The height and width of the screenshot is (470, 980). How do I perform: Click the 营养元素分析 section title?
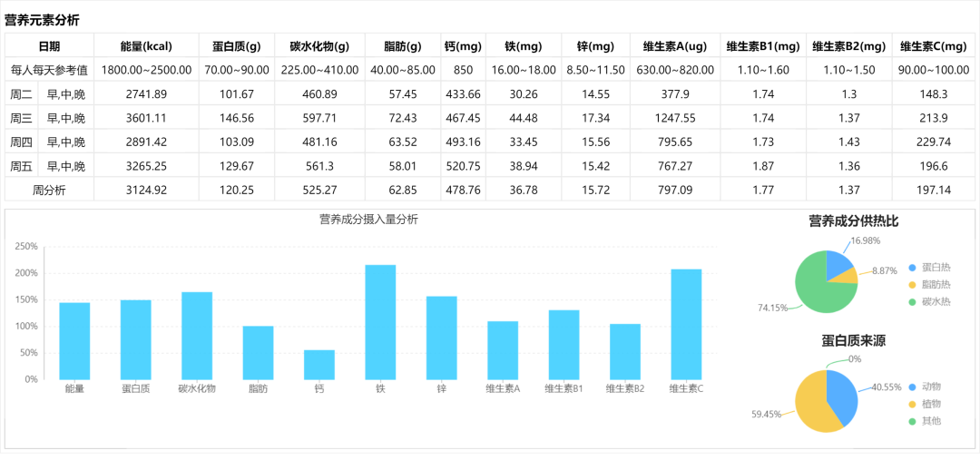(x=42, y=21)
